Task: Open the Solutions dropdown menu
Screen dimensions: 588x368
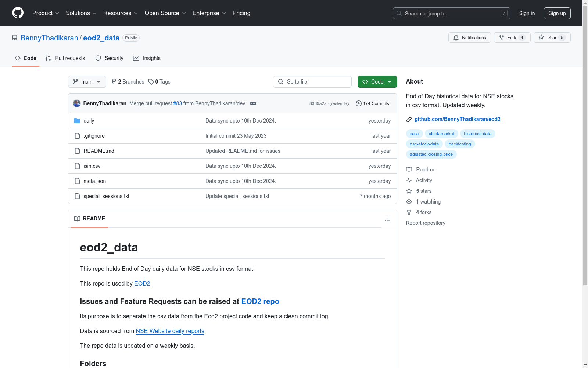Action: pos(81,13)
